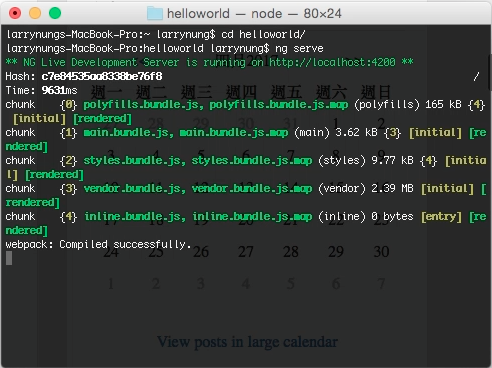Click the '9.77 kB' styles size
This screenshot has width=492, height=368.
(392, 161)
